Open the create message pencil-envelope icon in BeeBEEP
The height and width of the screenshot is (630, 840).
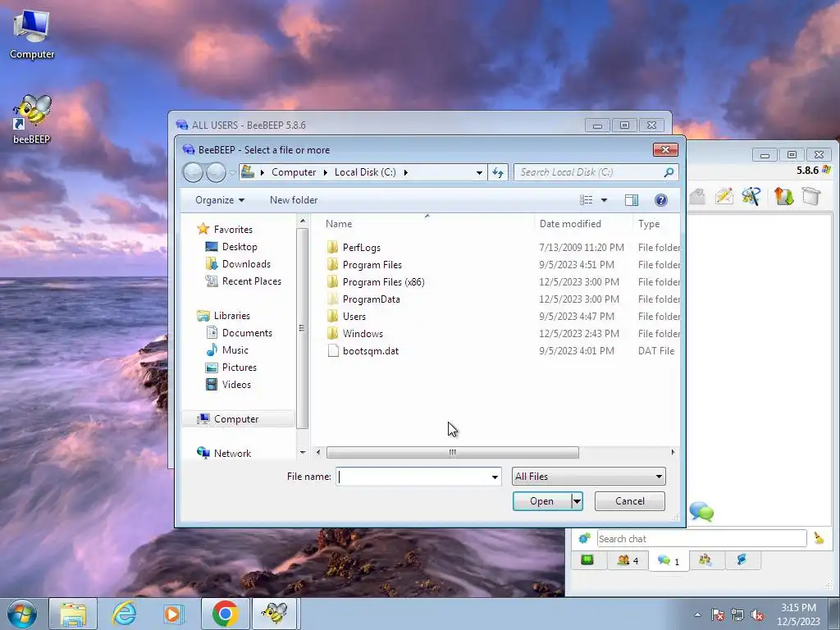point(724,196)
